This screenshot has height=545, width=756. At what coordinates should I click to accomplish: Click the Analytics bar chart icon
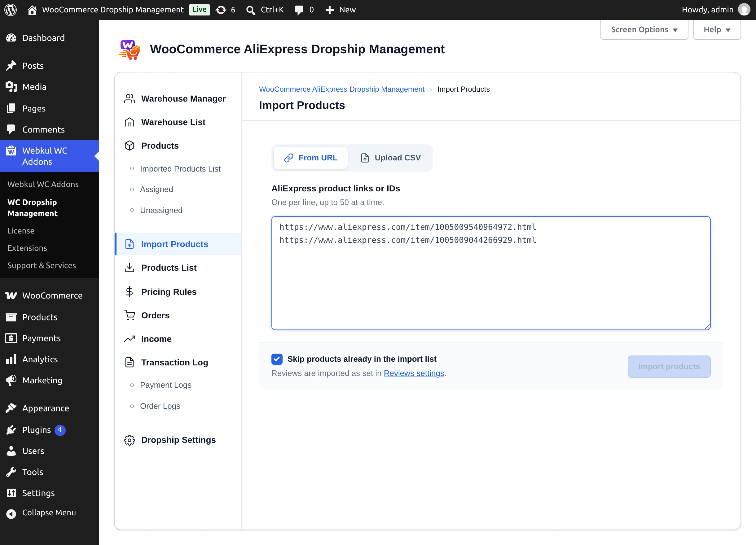pos(11,359)
